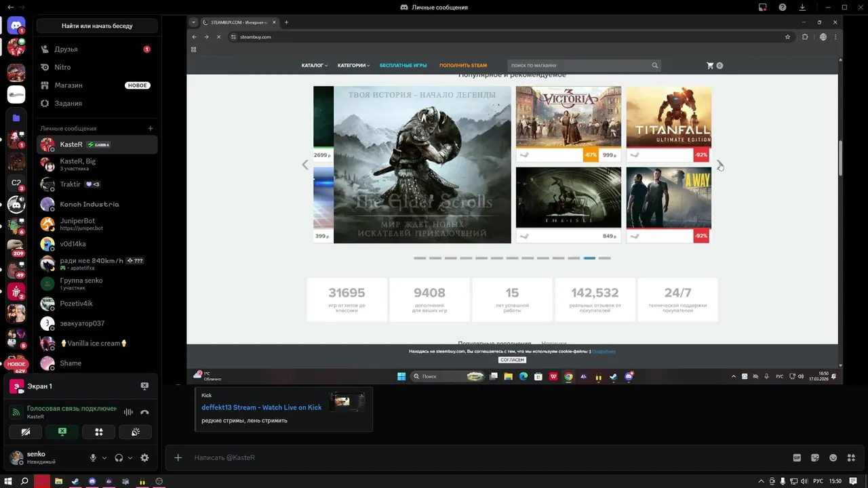Open Windows Start menu
This screenshot has height=488, width=868.
click(x=8, y=481)
